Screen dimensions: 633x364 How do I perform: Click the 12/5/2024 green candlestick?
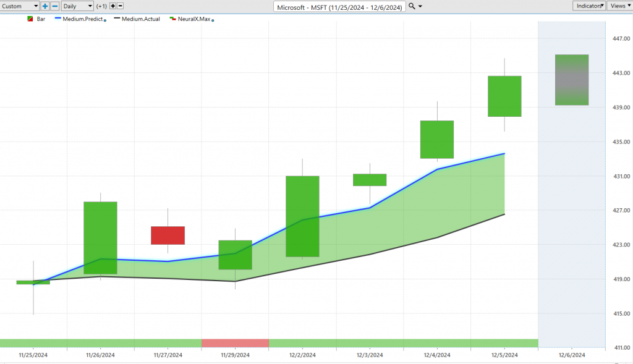click(x=504, y=96)
